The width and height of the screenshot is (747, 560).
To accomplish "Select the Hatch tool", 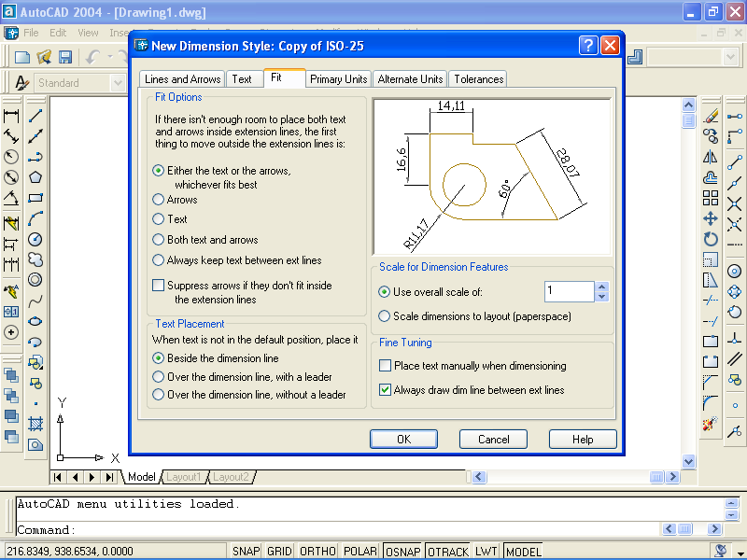I will coord(35,424).
